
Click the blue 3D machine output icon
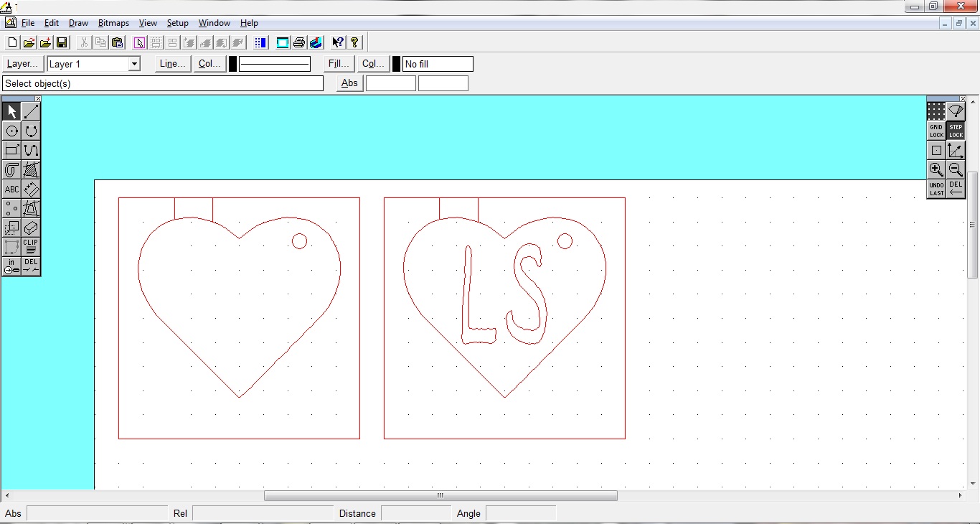click(x=316, y=42)
